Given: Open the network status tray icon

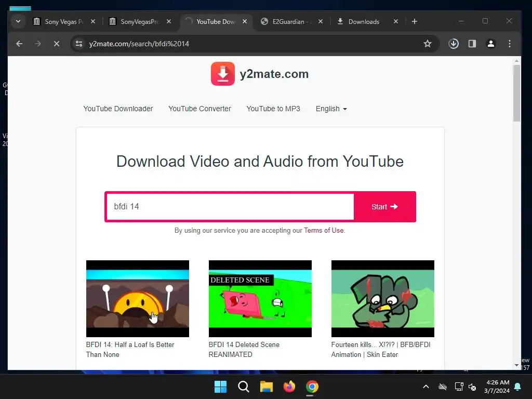Looking at the screenshot, I should pyautogui.click(x=459, y=387).
